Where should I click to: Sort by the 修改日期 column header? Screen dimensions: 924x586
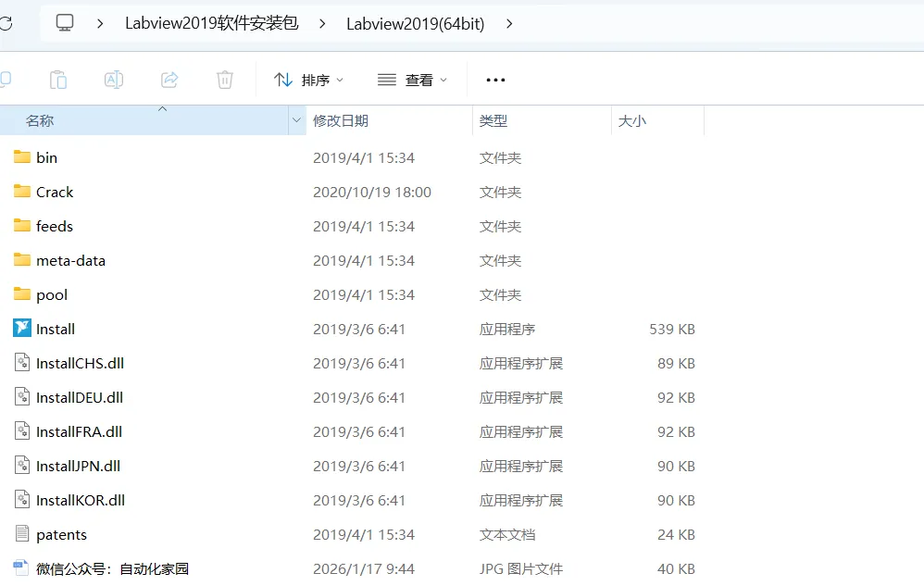[390, 120]
